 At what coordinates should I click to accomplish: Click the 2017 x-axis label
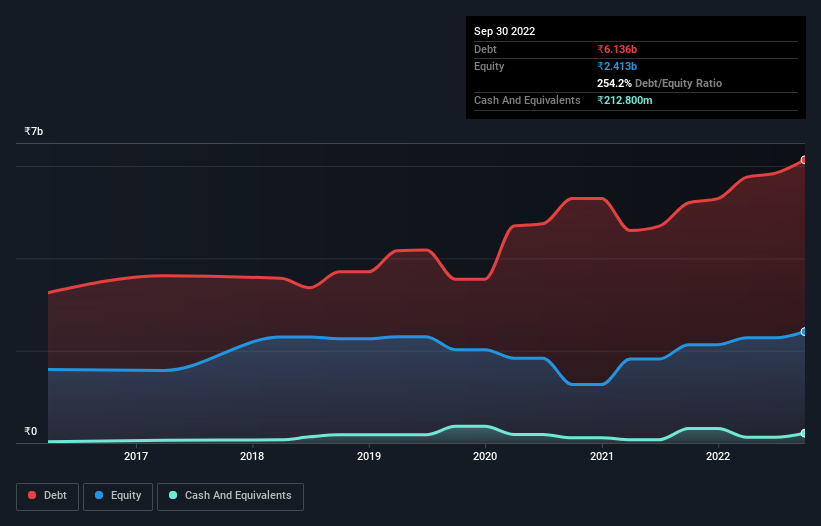coord(136,456)
